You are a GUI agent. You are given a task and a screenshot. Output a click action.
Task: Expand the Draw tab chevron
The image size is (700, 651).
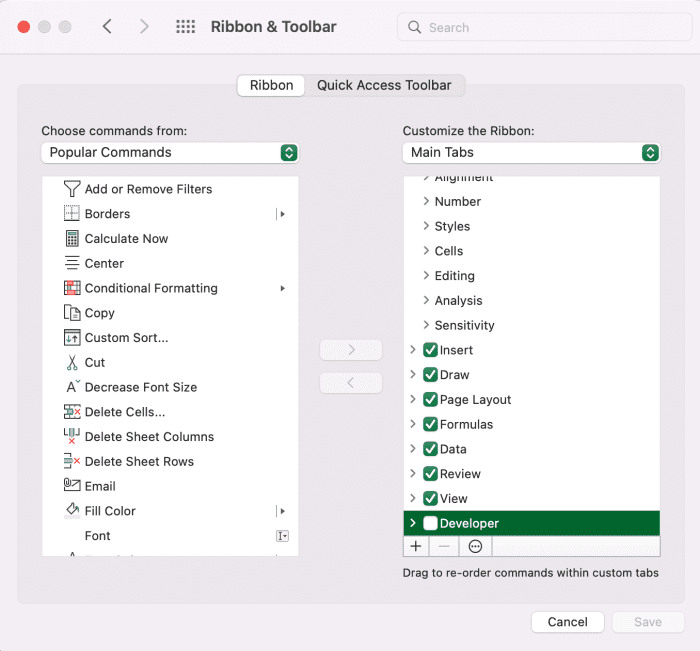click(x=413, y=374)
